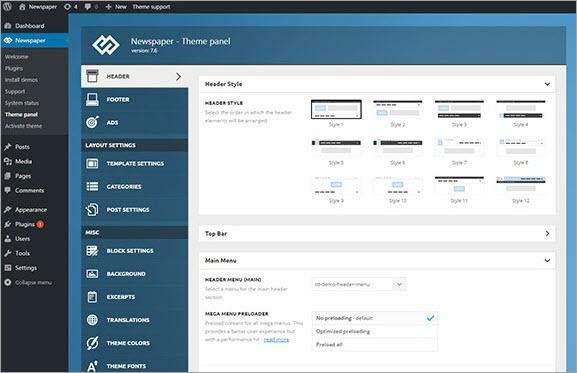Choose header Style 7 thumbnail
577x373 pixels.
tap(459, 147)
